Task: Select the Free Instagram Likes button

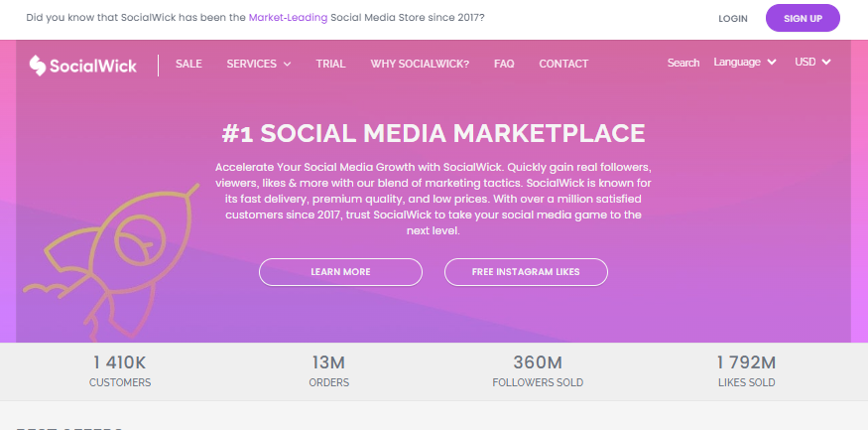Action: coord(526,271)
